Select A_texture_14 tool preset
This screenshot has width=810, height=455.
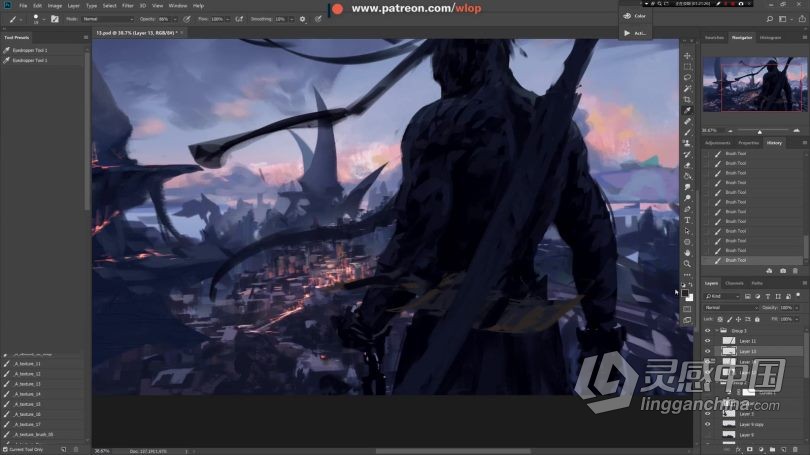click(x=43, y=394)
